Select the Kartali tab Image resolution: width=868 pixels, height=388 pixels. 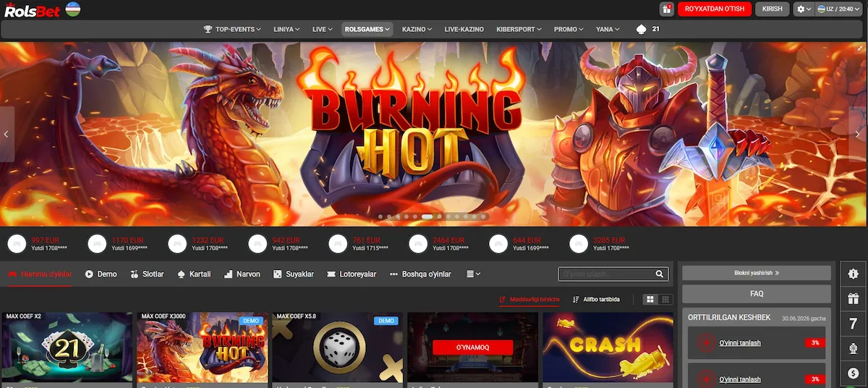pos(193,274)
